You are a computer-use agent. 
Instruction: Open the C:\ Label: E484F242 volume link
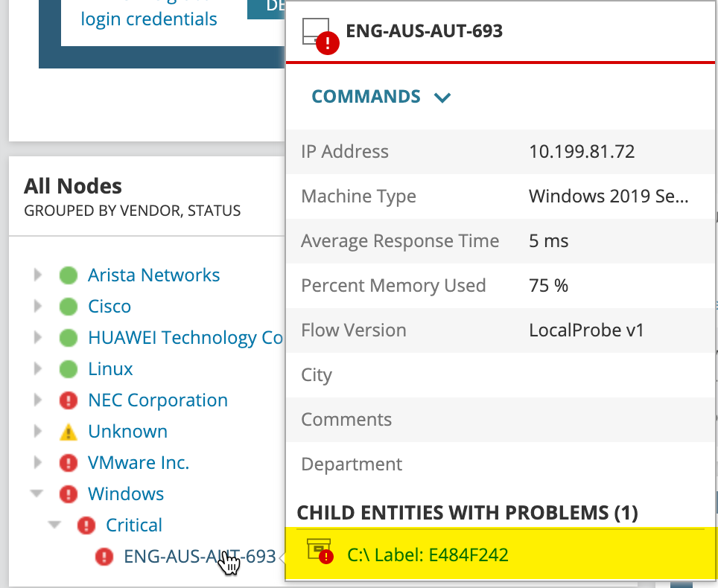click(428, 555)
